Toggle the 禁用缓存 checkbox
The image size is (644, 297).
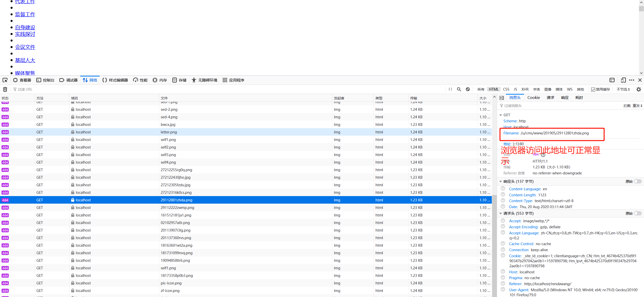click(593, 90)
